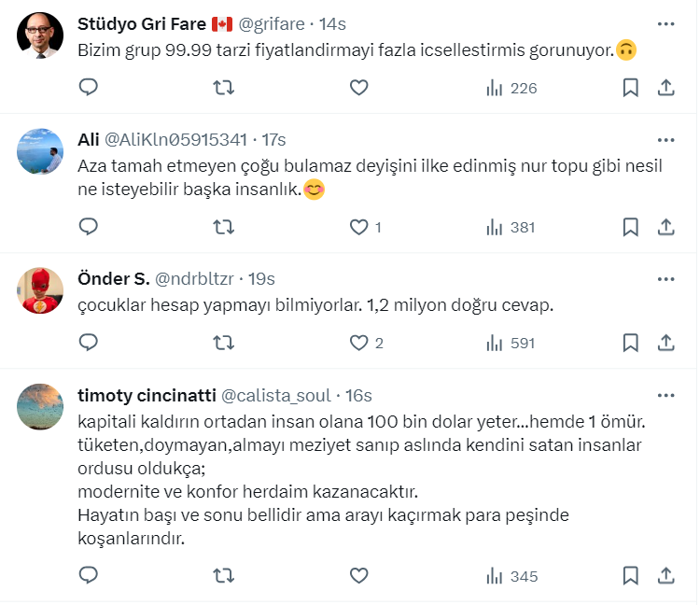Open more options on Önder S.'s tweet

(x=665, y=278)
